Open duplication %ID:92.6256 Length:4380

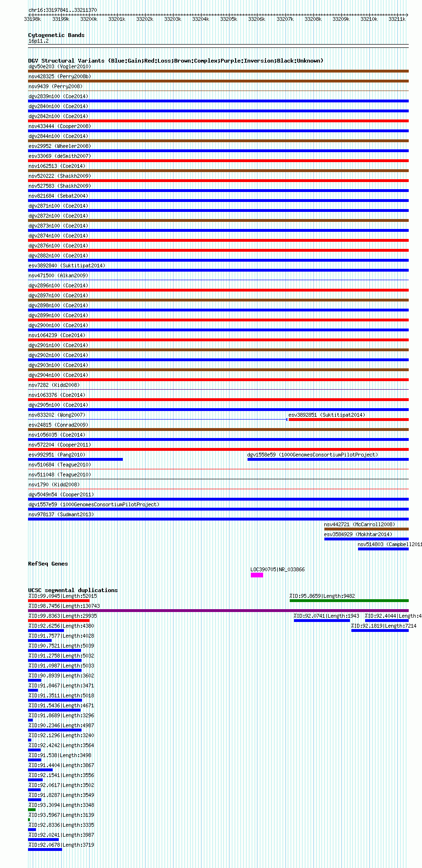[x=61, y=626]
